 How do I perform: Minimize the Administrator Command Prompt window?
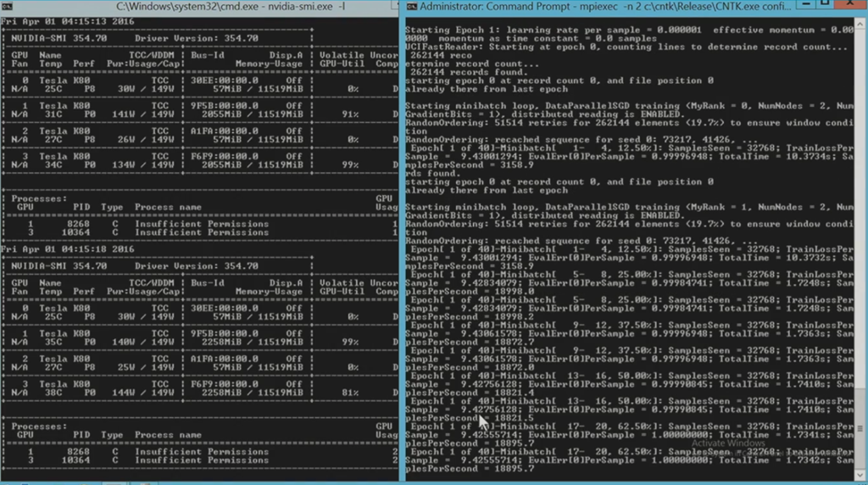click(x=806, y=5)
